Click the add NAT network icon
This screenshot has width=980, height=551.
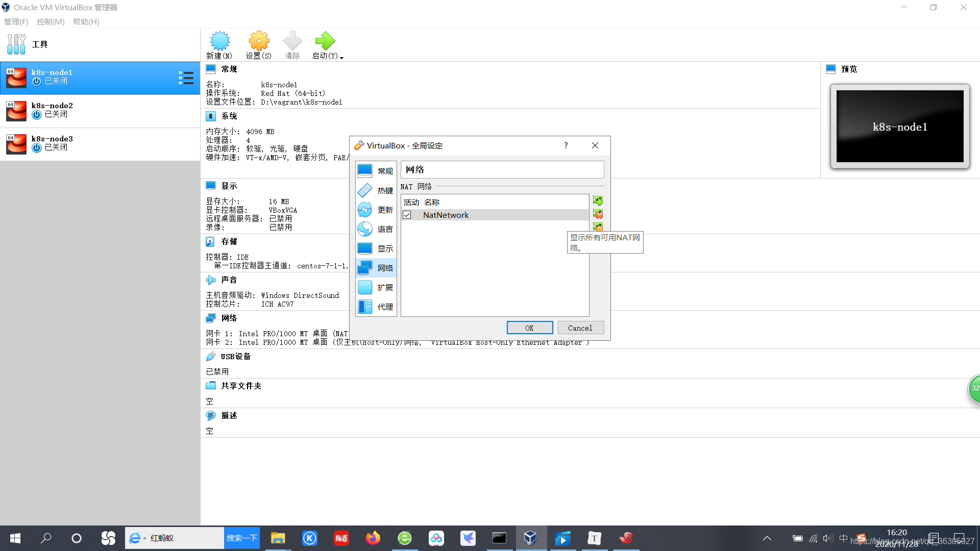tap(598, 201)
